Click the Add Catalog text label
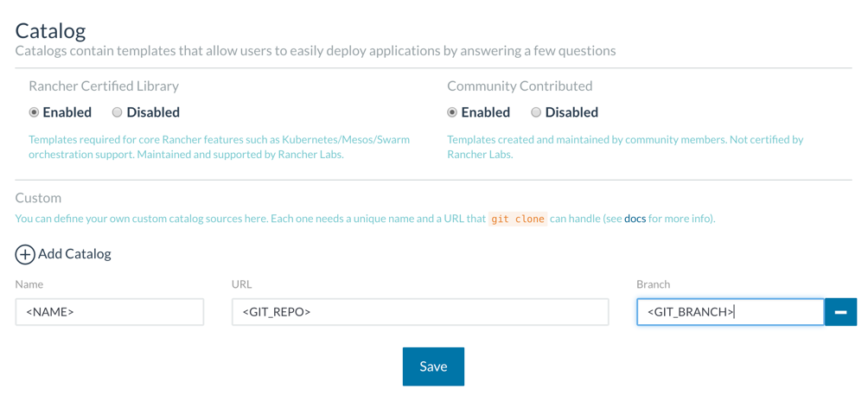868x401 pixels. [x=75, y=254]
